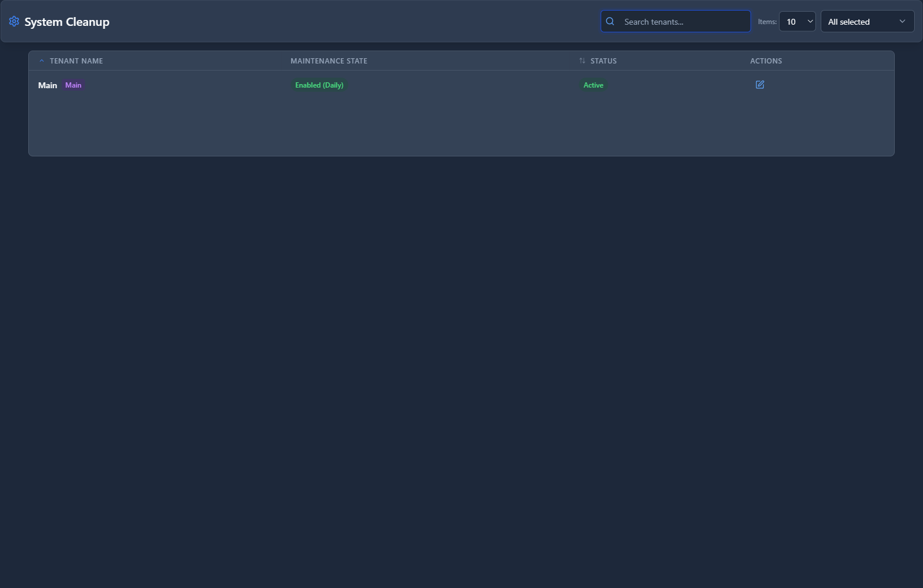Click the Items label next to dropdown
The height and width of the screenshot is (588, 923).
coord(767,22)
